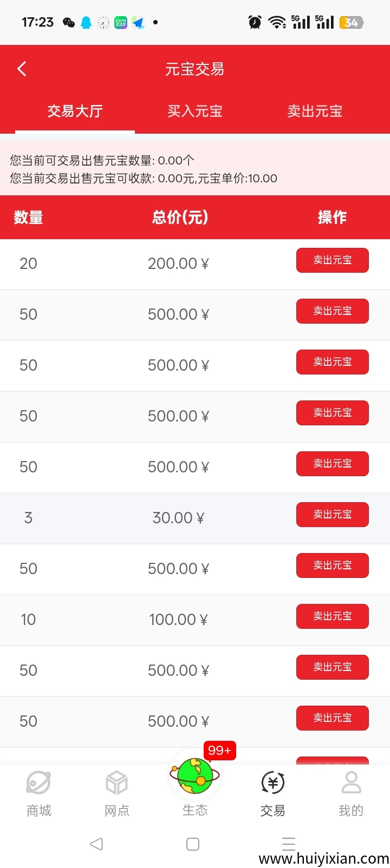This screenshot has height=868, width=390.
Task: Tap the 99+ notification badge
Action: [x=219, y=751]
